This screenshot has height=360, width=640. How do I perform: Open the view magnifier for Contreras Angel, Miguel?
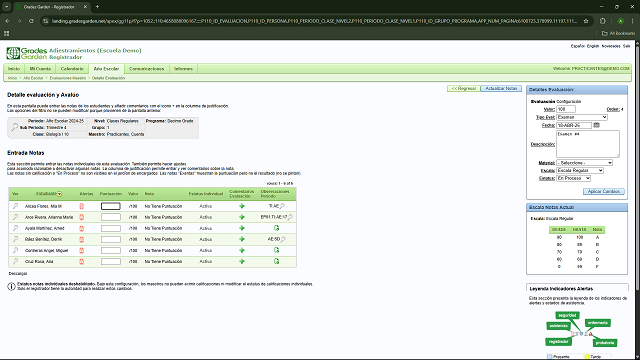click(x=16, y=250)
